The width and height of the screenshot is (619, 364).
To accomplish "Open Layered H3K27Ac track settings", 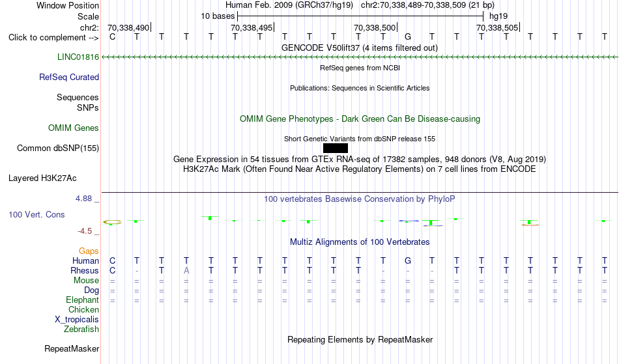I will point(42,178).
